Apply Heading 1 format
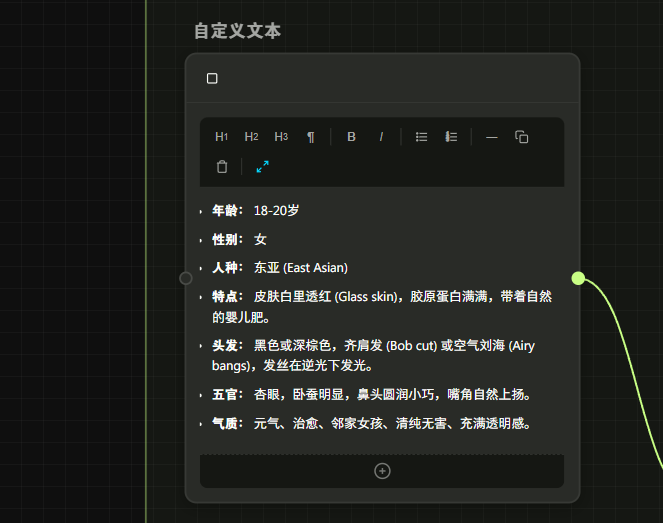The height and width of the screenshot is (523, 663). 222,137
